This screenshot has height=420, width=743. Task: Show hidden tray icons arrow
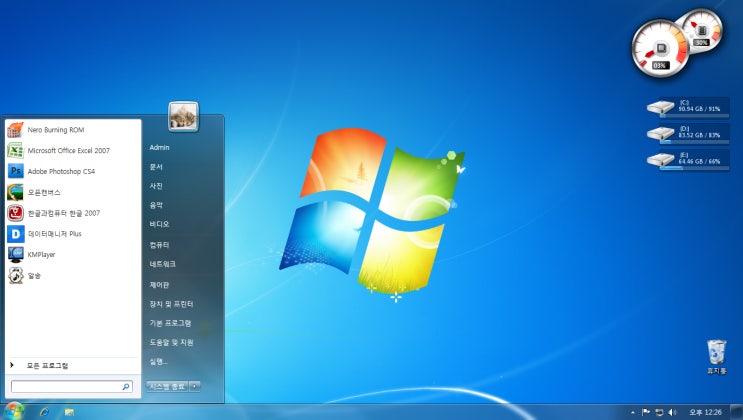tap(632, 412)
